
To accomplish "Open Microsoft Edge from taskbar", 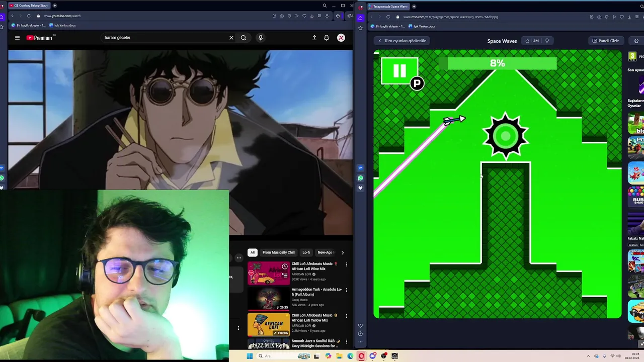I will [x=350, y=356].
